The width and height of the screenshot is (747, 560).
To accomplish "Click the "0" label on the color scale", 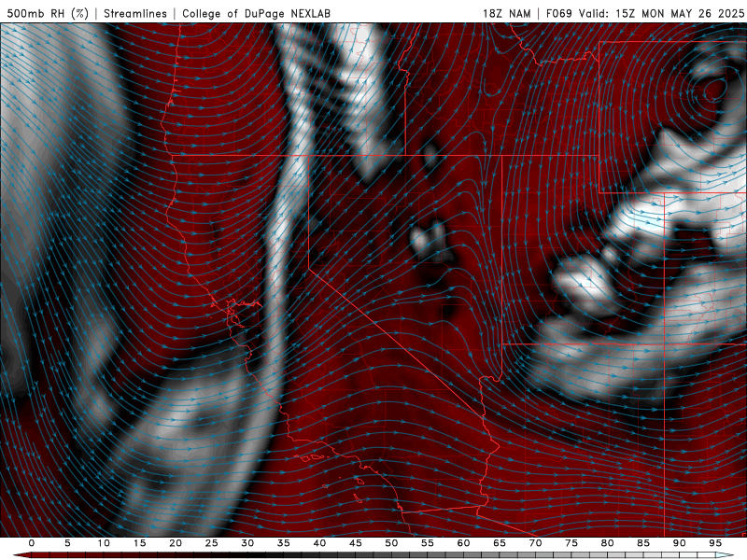I will pos(32,543).
